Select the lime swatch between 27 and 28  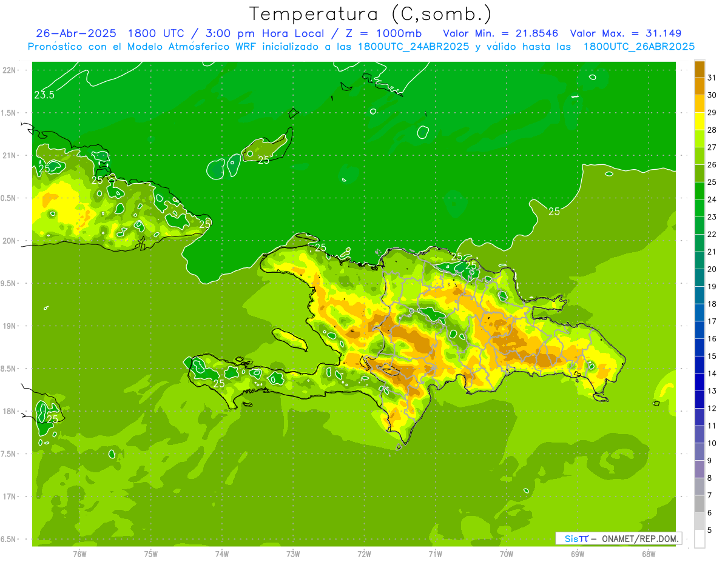point(699,138)
